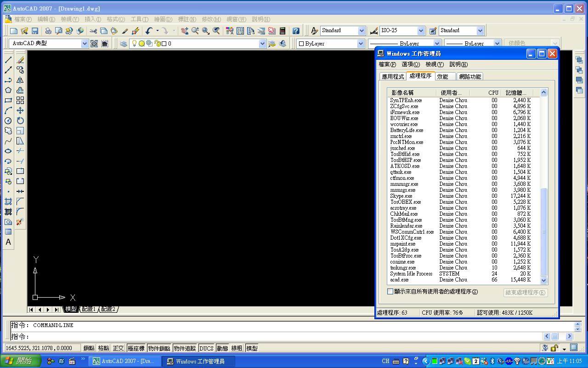Select the Polygon draw tool
588x368 pixels.
pyautogui.click(x=8, y=90)
